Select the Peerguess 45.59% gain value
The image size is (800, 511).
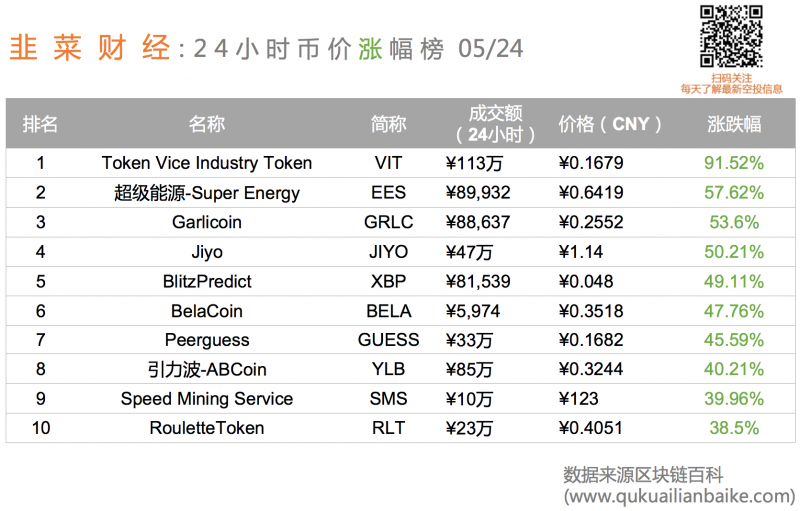click(734, 340)
